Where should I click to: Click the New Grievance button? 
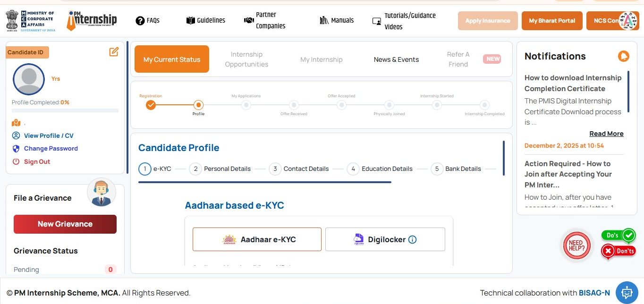65,224
